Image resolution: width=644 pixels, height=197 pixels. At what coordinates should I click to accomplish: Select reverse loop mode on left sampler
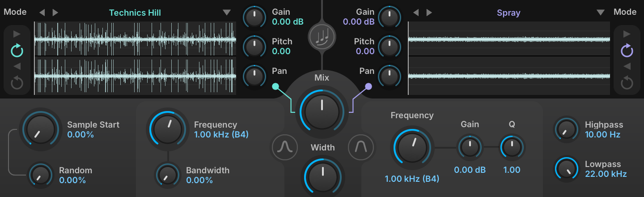click(x=17, y=83)
